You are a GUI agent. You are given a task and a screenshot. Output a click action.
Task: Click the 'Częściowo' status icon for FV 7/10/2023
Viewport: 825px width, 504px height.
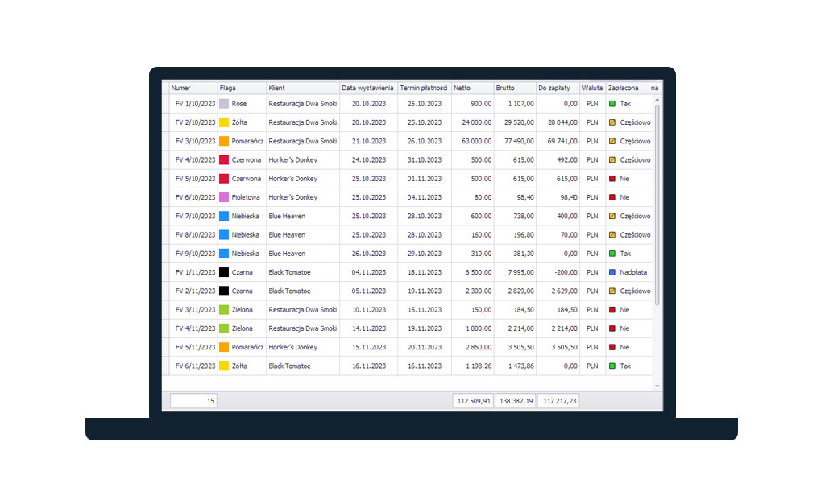pos(612,217)
